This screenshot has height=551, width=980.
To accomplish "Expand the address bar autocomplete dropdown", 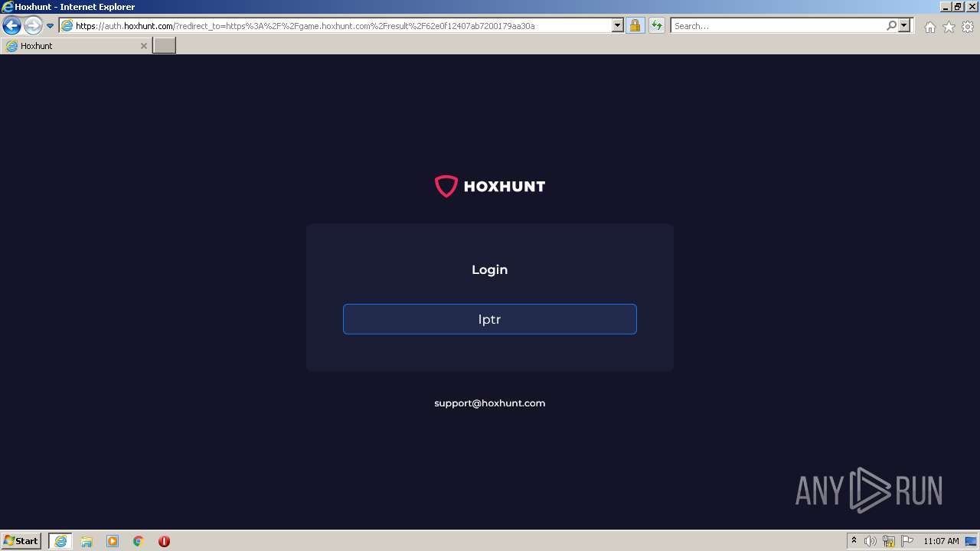I will pos(618,26).
